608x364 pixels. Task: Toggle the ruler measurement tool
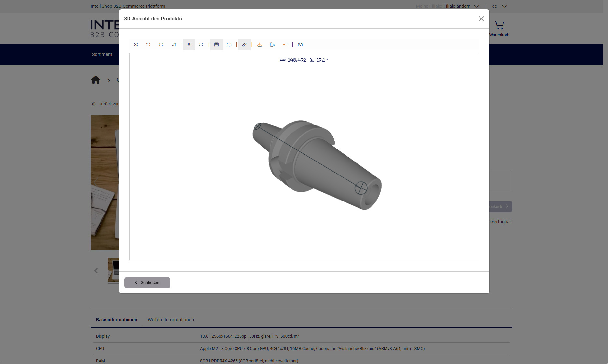(x=244, y=45)
